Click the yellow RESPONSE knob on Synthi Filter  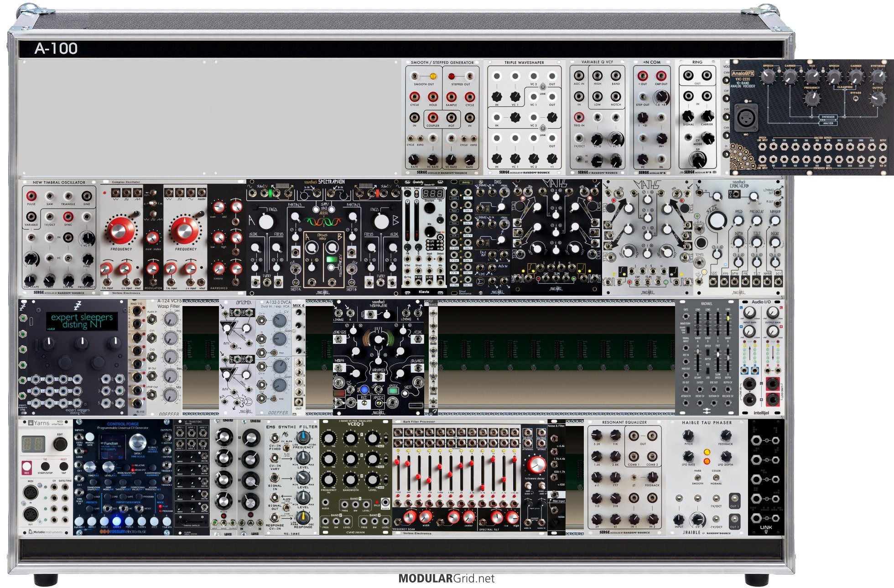pyautogui.click(x=303, y=517)
